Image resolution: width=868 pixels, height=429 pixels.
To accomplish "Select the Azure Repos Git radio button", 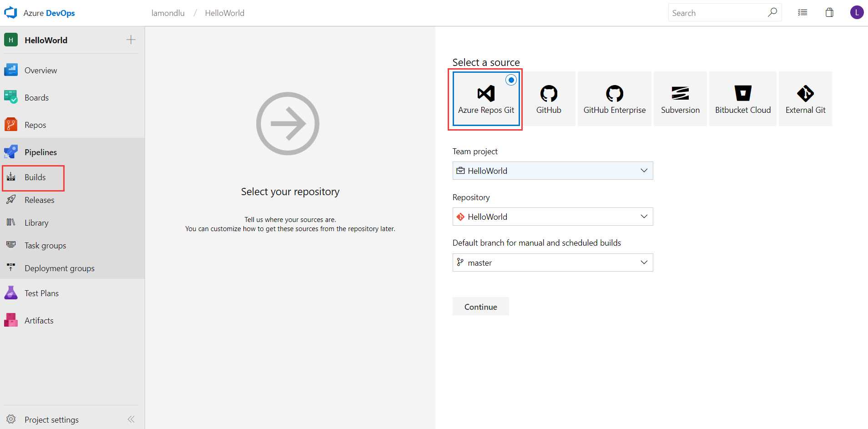I will [x=511, y=80].
